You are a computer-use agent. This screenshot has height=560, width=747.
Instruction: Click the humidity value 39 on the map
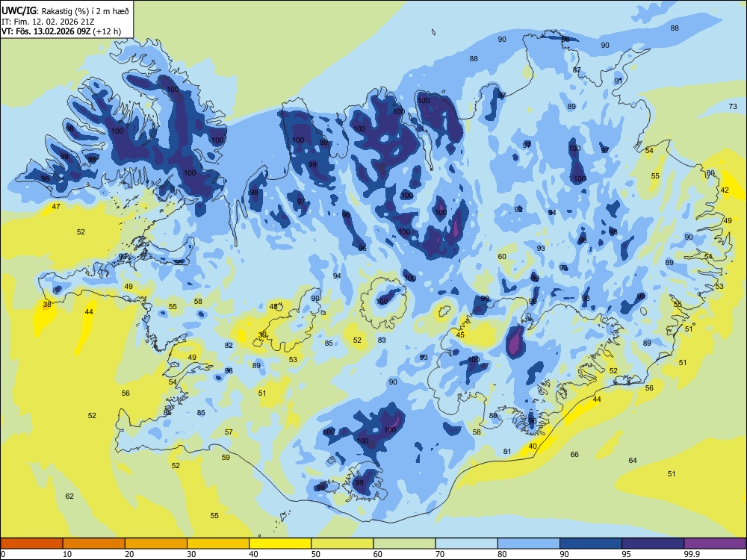point(262,335)
